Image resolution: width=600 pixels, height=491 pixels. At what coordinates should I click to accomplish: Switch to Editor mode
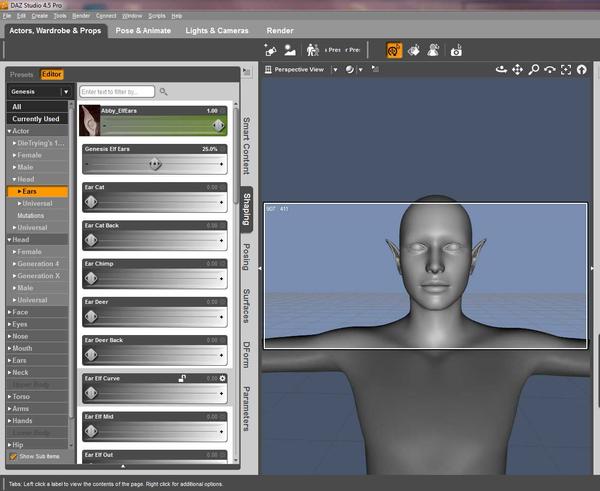pyautogui.click(x=52, y=74)
